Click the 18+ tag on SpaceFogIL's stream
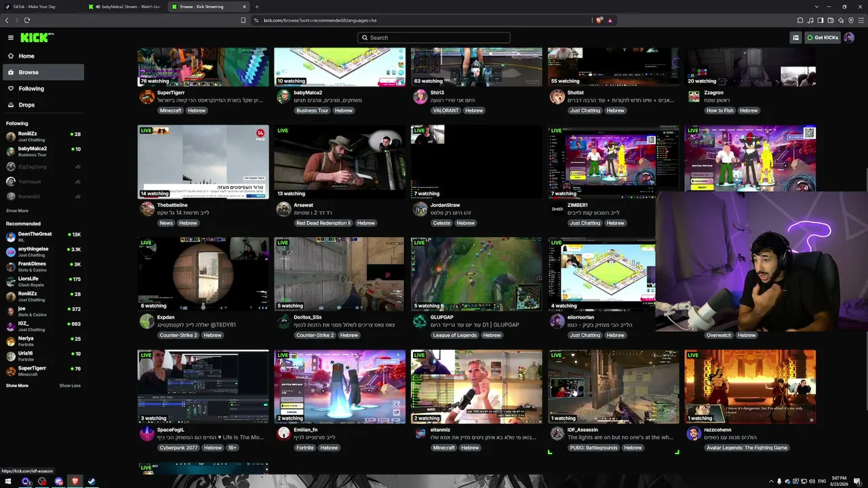This screenshot has height=488, width=868. click(x=232, y=448)
